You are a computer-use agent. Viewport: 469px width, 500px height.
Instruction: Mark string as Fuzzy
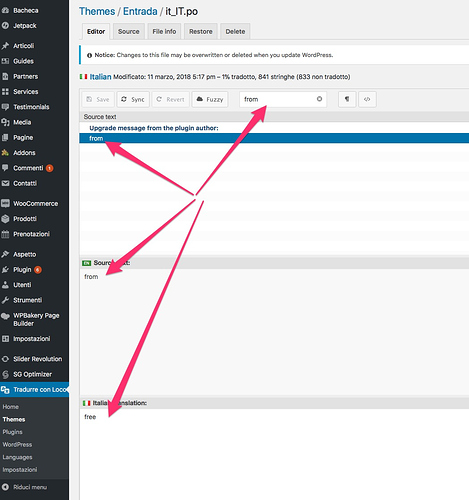210,99
